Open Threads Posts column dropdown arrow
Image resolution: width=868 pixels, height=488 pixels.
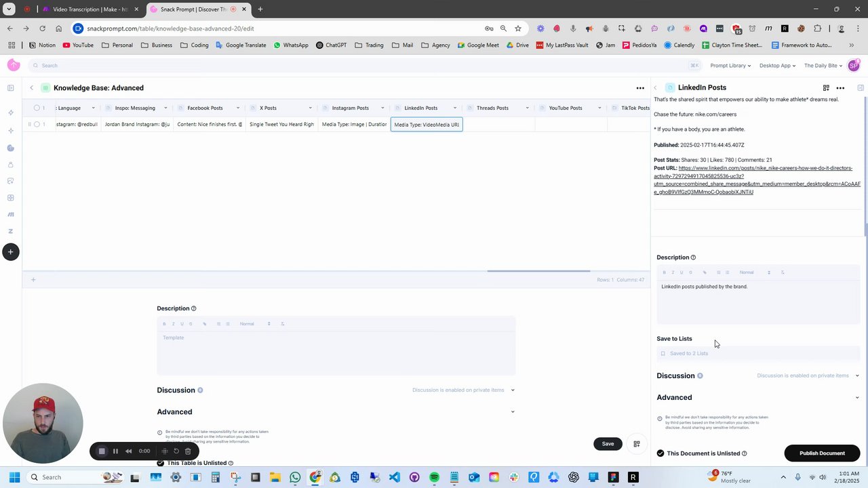pos(527,108)
